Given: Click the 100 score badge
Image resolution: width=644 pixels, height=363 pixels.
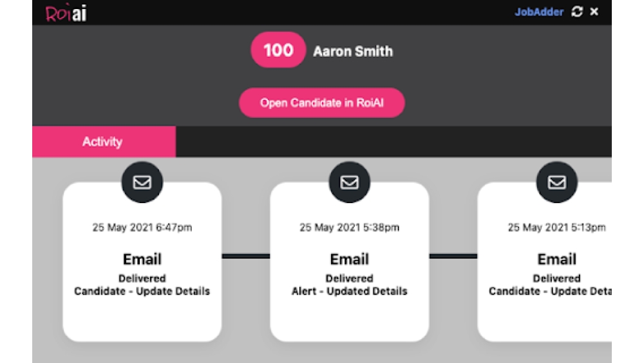Looking at the screenshot, I should [x=278, y=50].
